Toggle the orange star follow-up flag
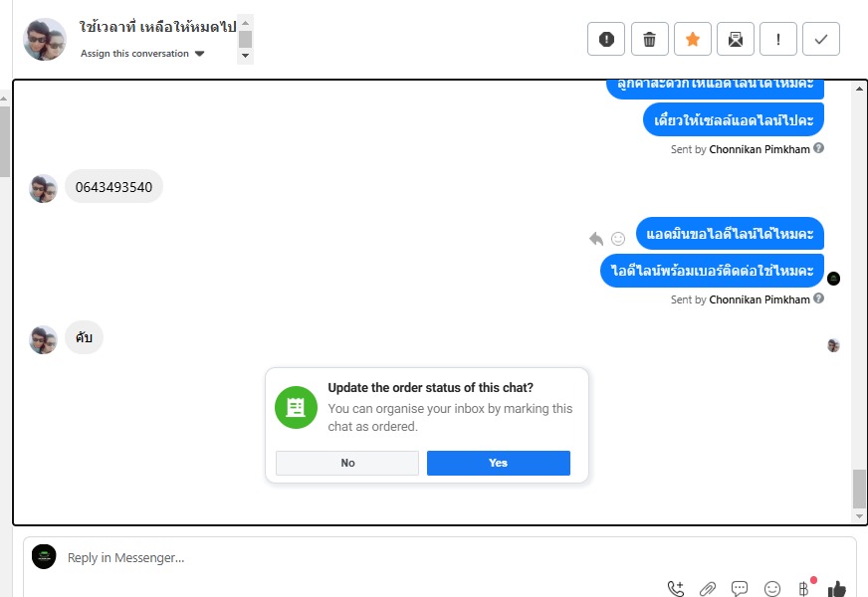 click(x=693, y=39)
